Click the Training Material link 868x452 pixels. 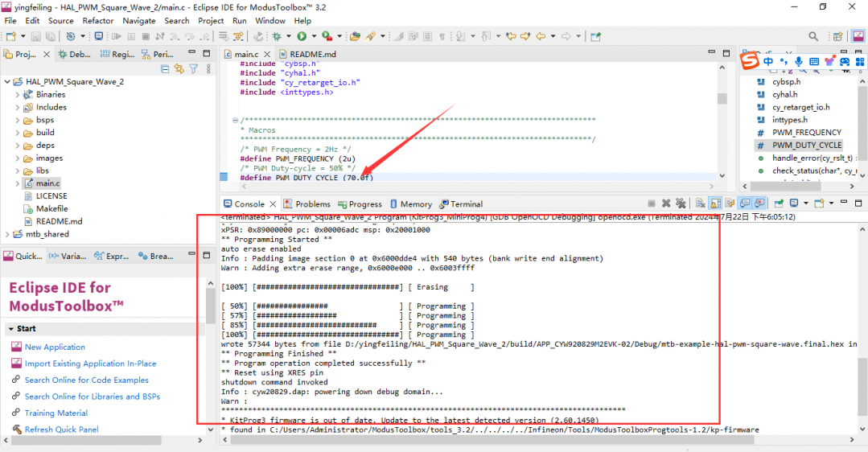(56, 413)
